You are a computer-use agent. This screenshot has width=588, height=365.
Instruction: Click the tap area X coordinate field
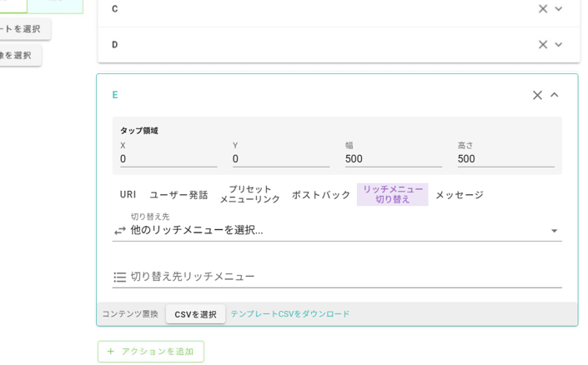pos(168,158)
